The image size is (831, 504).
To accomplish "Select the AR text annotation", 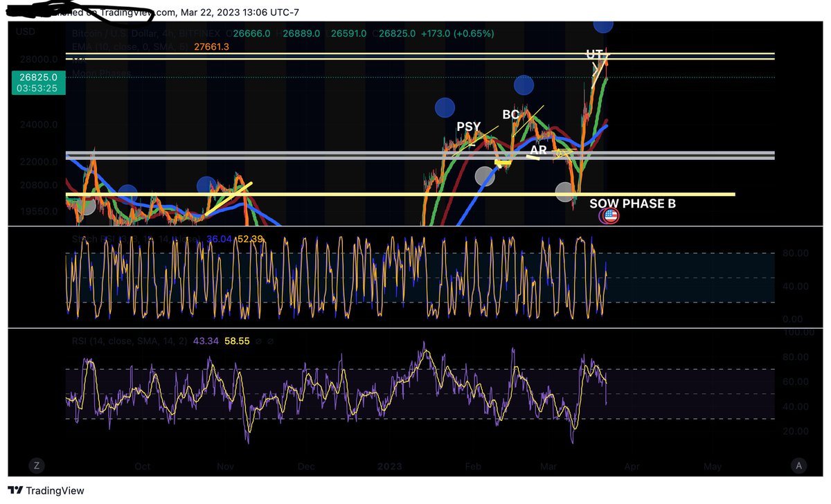I will click(x=538, y=149).
